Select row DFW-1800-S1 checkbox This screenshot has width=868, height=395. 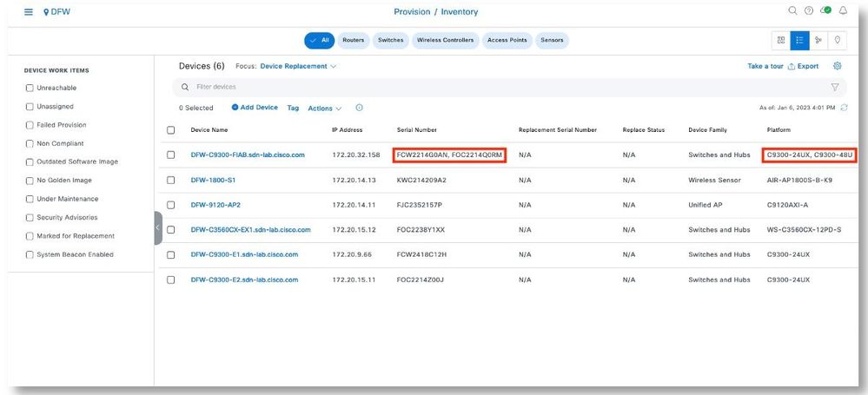170,180
